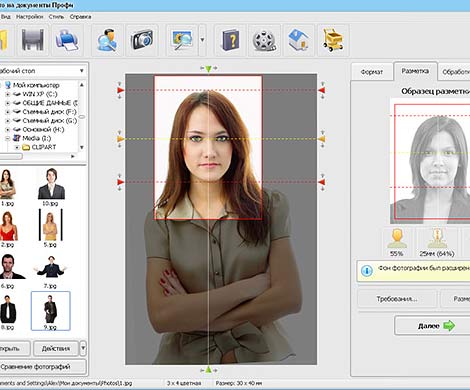Open the dropdown arrow next to Действия

(83, 349)
